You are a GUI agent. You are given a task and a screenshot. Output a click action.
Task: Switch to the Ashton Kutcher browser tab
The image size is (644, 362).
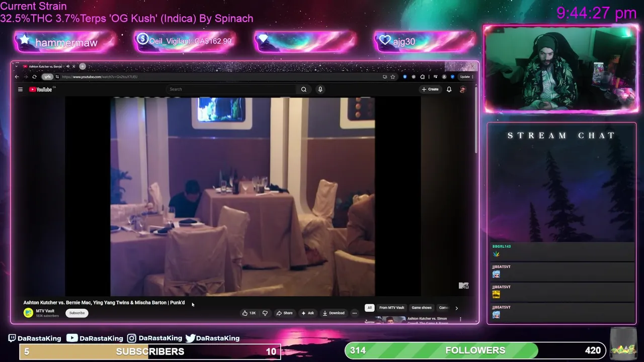44,66
